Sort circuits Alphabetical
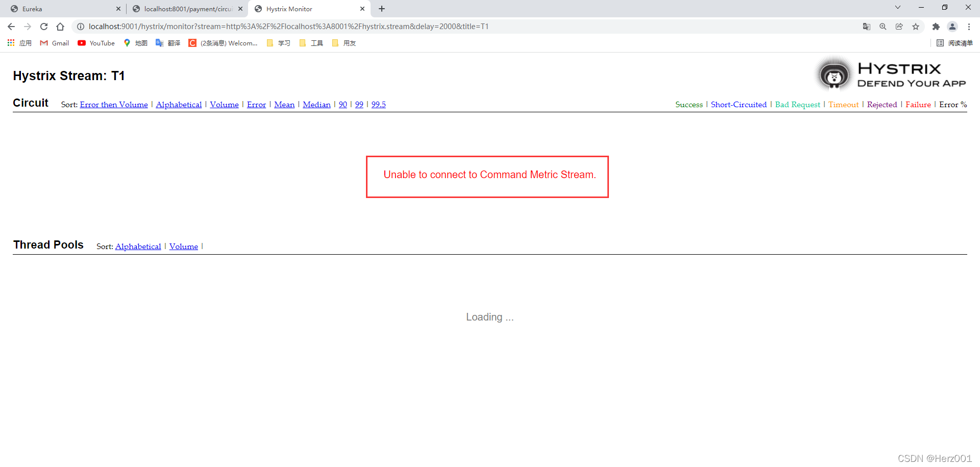Screen dimensions: 980x467 click(x=179, y=105)
